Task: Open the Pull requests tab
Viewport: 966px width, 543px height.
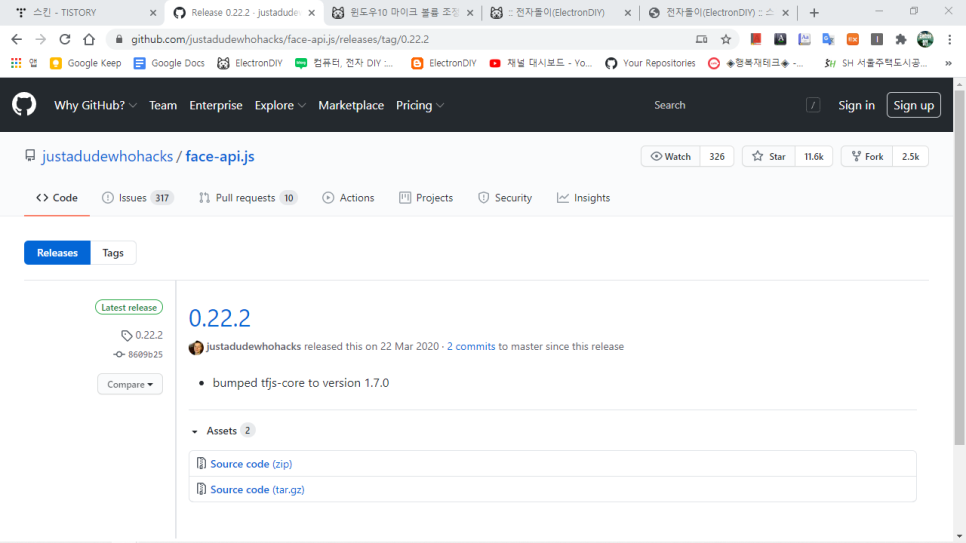Action: [248, 198]
